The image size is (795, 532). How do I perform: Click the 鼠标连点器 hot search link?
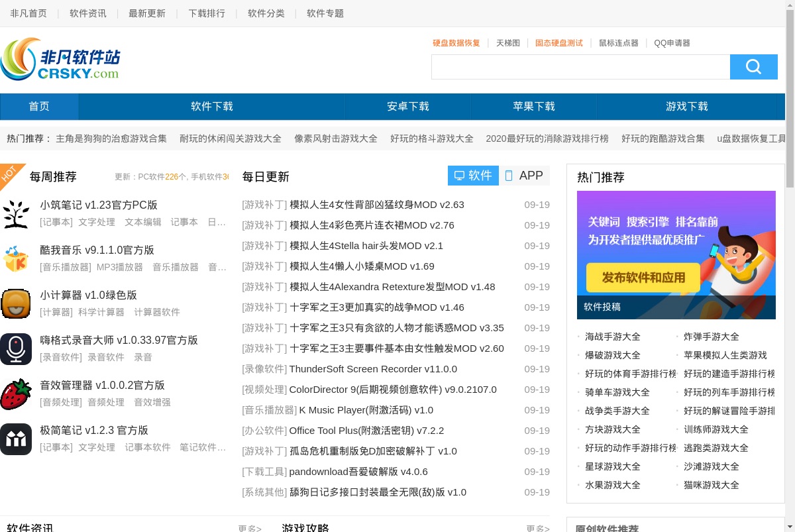[x=619, y=43]
